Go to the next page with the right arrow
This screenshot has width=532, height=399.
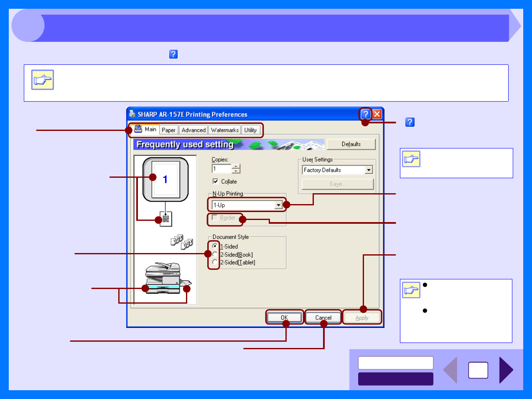506,370
